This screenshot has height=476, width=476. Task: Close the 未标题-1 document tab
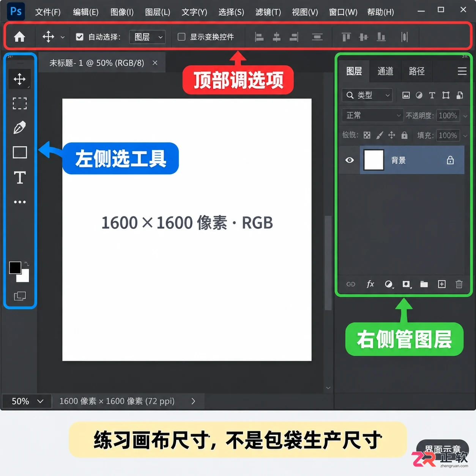[155, 63]
